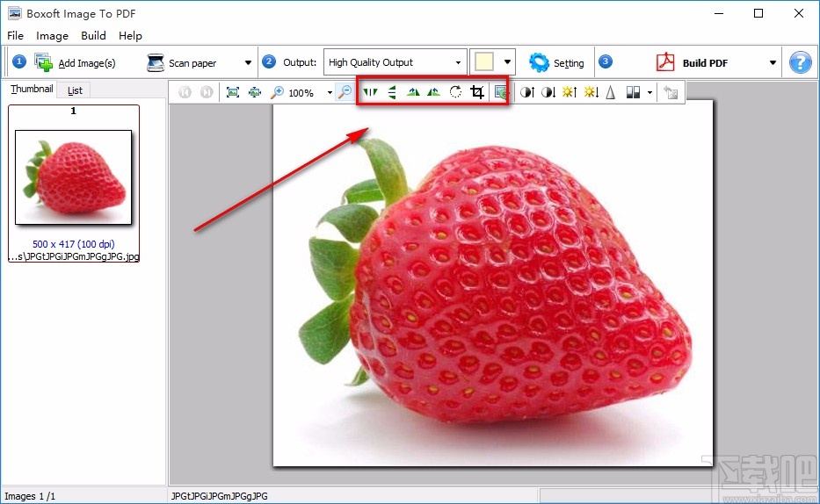
Task: Select the strawberry thumbnail image
Action: tap(74, 177)
